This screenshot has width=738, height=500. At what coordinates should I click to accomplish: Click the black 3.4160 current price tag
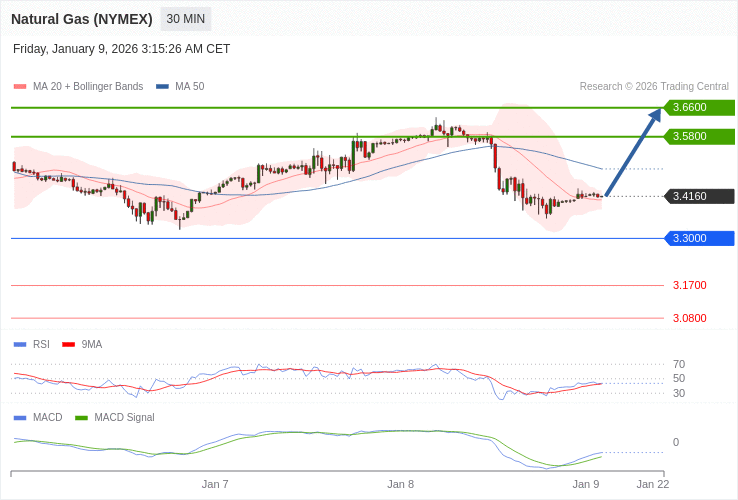(x=699, y=196)
